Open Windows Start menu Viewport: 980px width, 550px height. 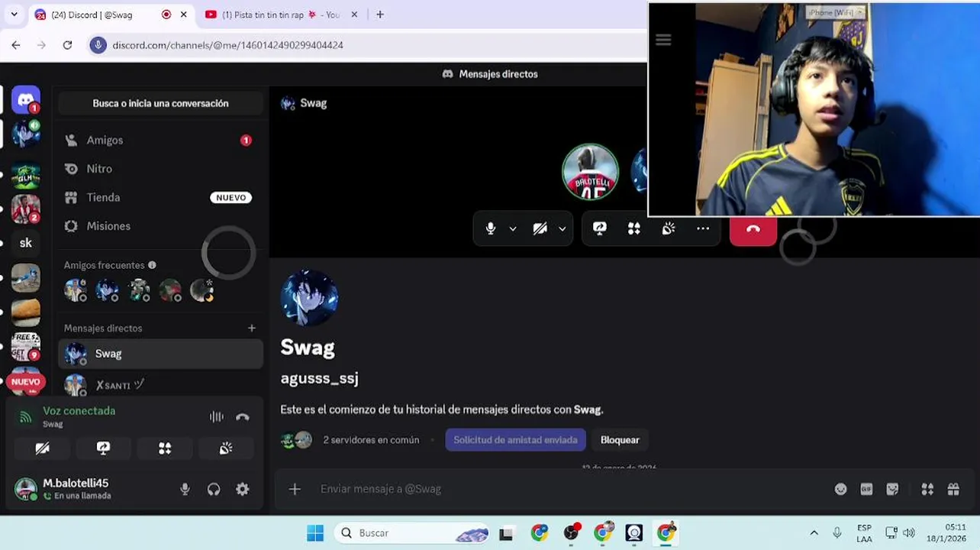pos(315,533)
